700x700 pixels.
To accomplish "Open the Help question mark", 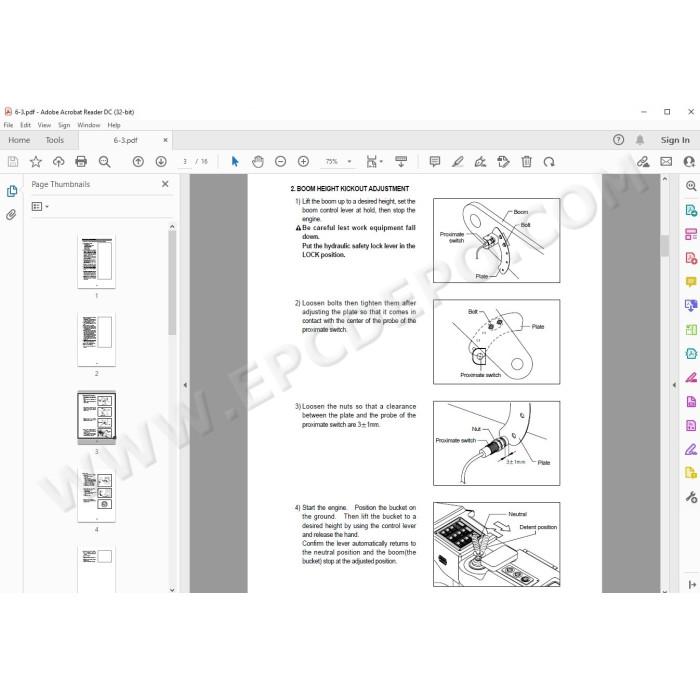I will 618,140.
